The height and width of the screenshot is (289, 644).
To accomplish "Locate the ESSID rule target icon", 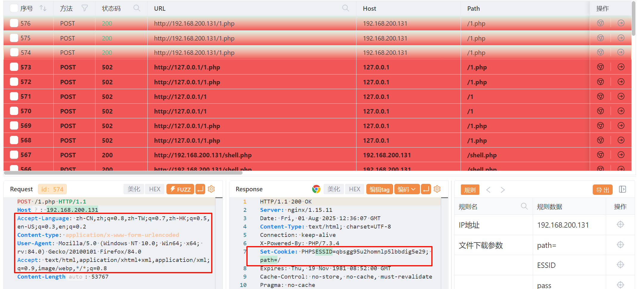I will pos(620,265).
